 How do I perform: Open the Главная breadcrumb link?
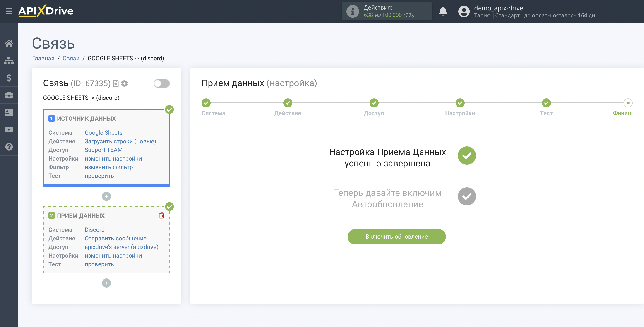point(43,58)
